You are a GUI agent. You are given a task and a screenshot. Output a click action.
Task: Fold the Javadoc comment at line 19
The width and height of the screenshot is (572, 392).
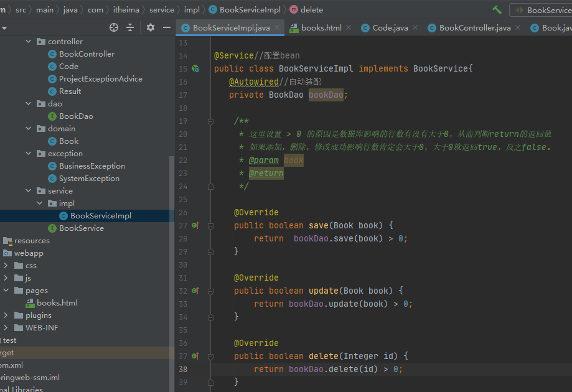tap(210, 121)
